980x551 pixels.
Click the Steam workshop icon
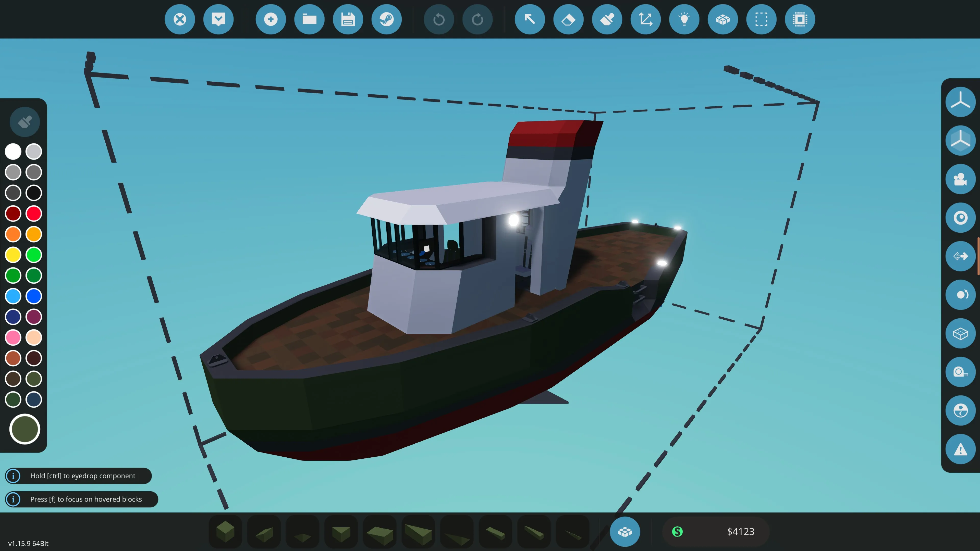pos(386,19)
